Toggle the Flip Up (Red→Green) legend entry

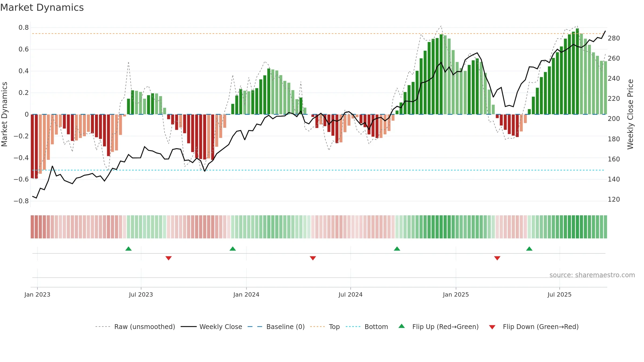438,327
